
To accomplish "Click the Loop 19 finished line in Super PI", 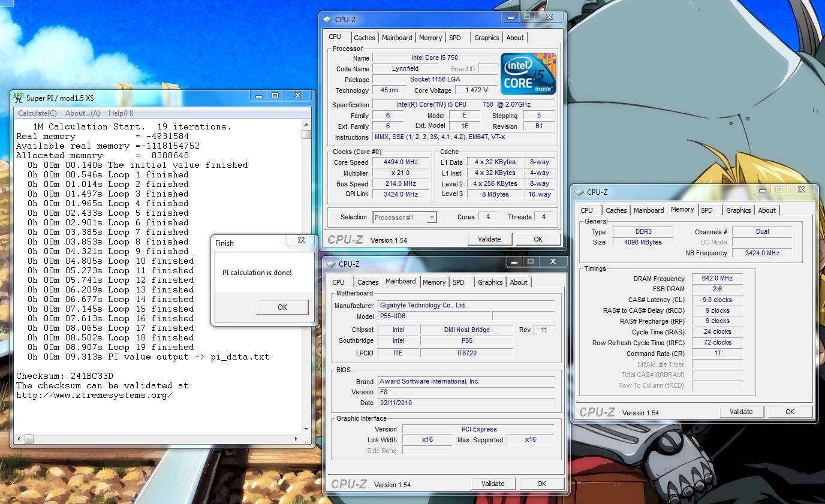I will pyautogui.click(x=111, y=347).
